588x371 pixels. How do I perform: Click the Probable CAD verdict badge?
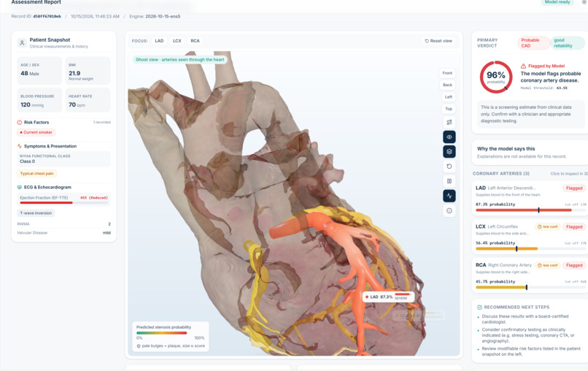point(533,43)
